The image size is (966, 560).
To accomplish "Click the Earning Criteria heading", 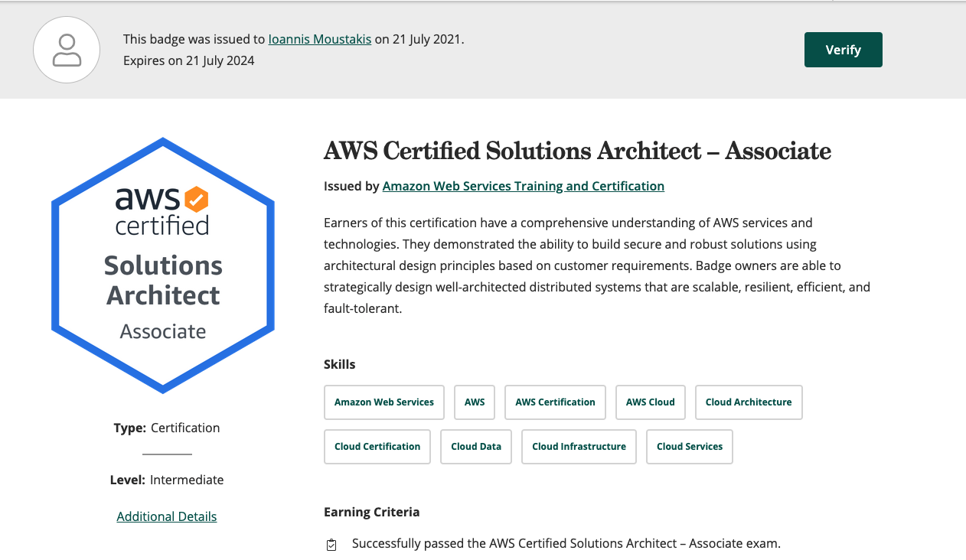I will coord(372,512).
